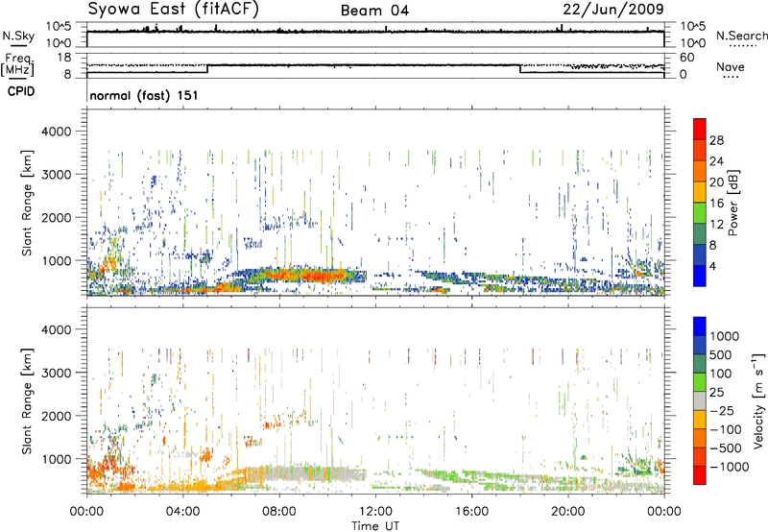Click red high-power echo band near 09:00
Viewport: 768px width, 532px height.
(x=314, y=276)
